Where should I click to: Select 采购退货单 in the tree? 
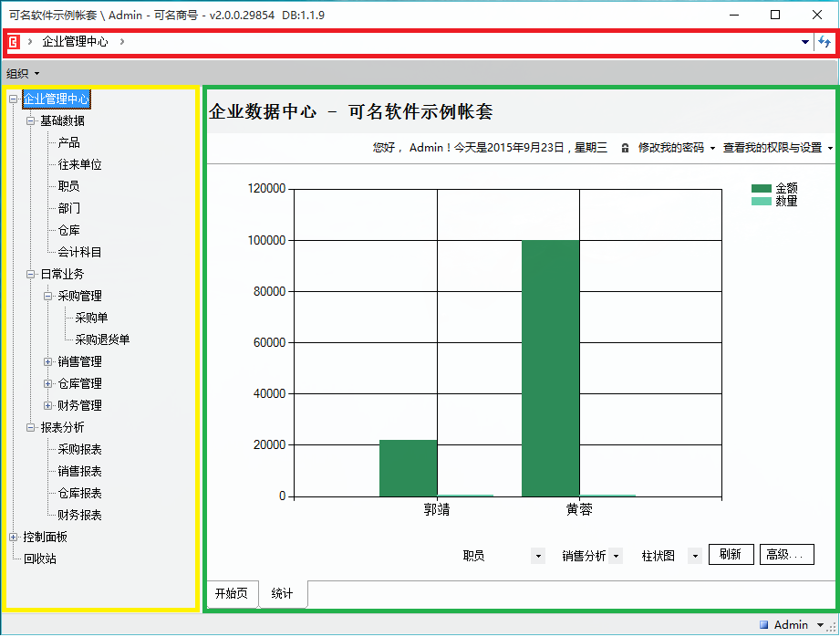point(102,339)
